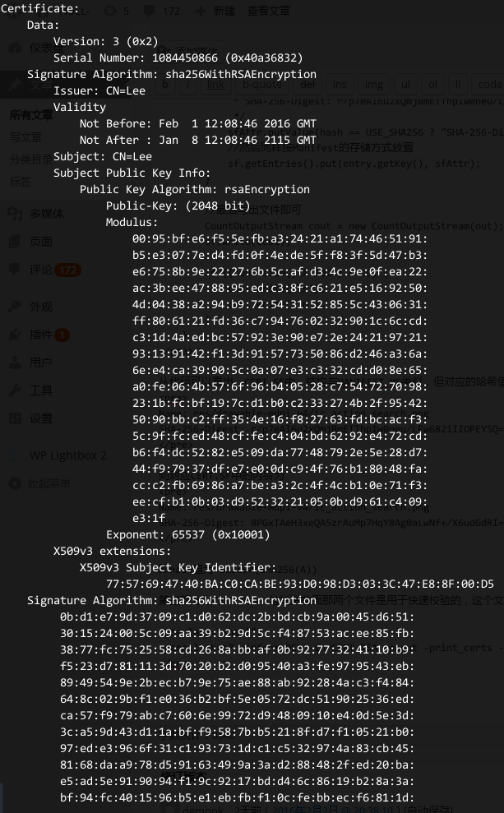Select the 外观 appearance brush icon
The height and width of the screenshot is (813, 504).
click(x=15, y=307)
